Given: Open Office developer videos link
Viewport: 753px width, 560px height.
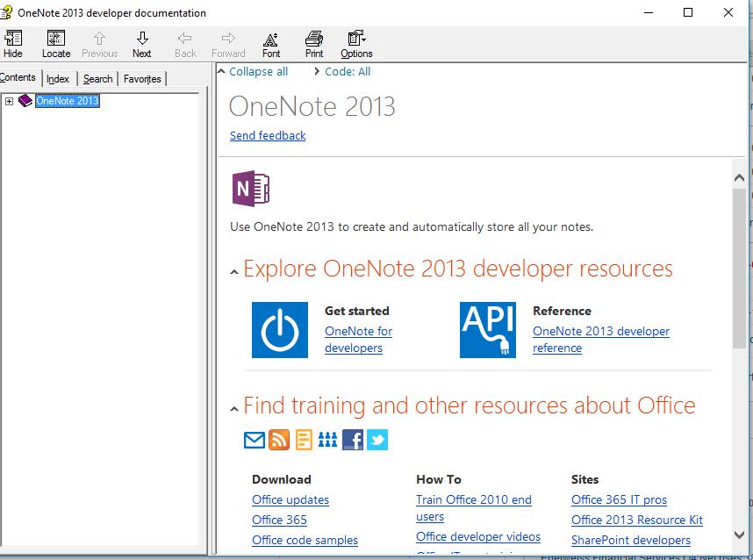Looking at the screenshot, I should (x=478, y=537).
